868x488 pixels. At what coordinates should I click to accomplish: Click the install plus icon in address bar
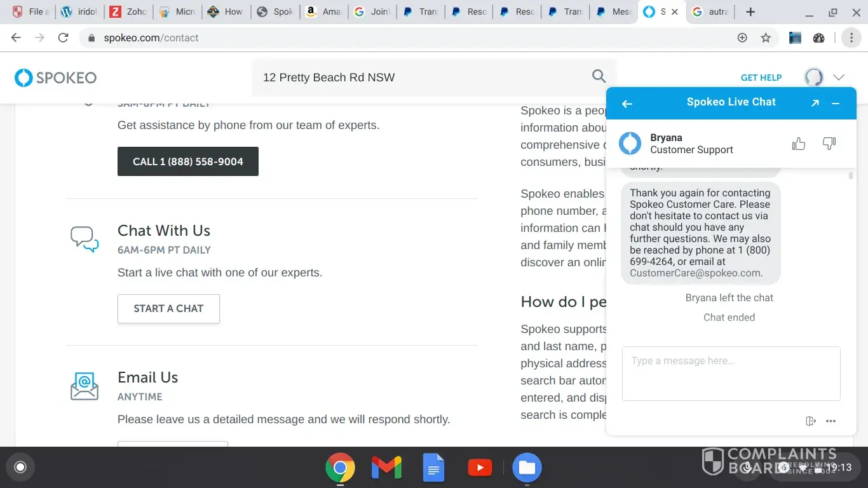(x=742, y=37)
